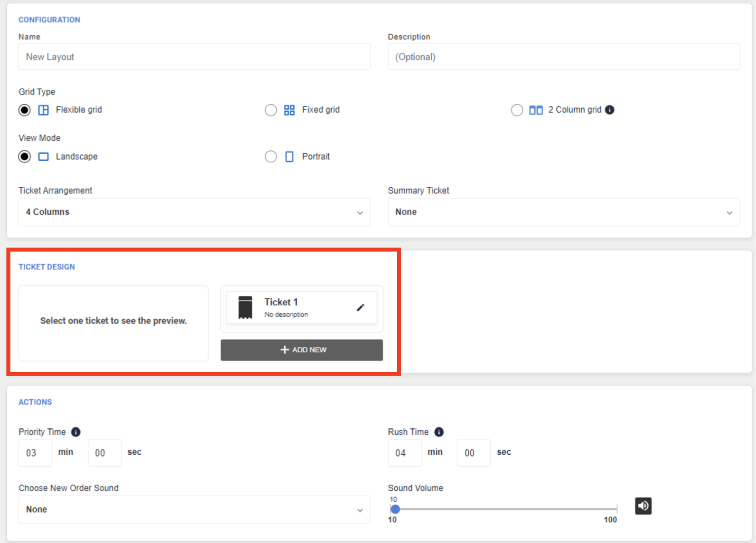Click the Rush Time minutes field

[404, 453]
